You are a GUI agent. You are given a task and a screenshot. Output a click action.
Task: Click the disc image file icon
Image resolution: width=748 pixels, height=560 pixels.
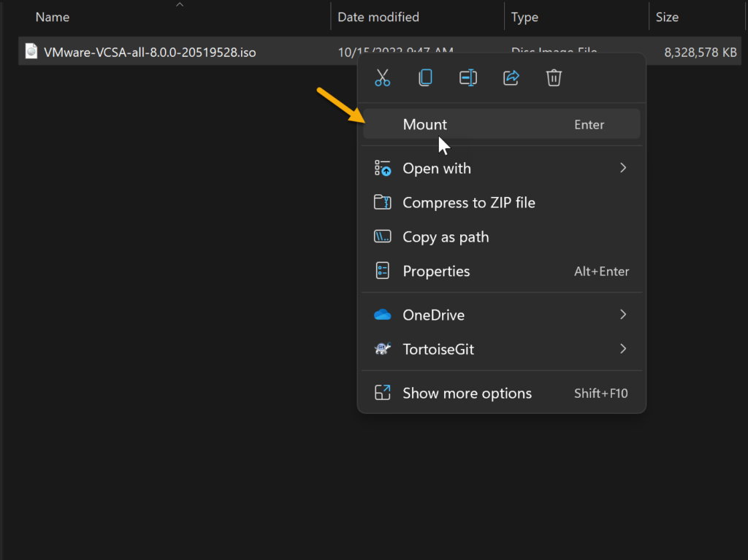point(31,51)
